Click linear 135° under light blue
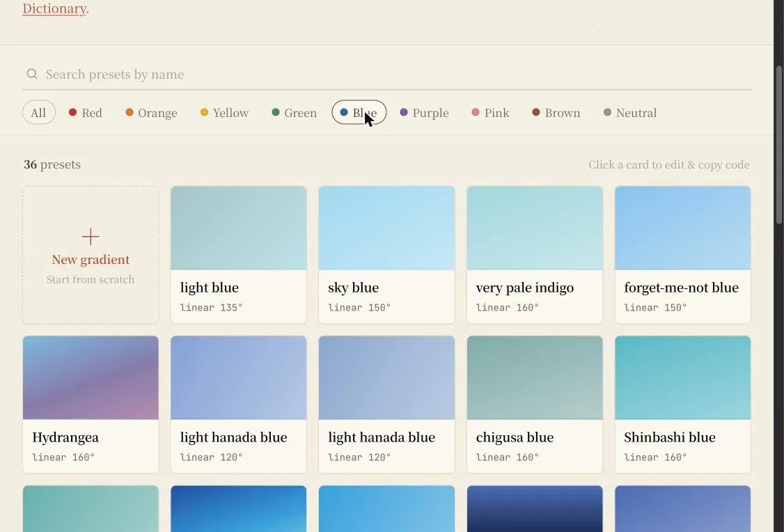The height and width of the screenshot is (532, 784). pos(211,308)
